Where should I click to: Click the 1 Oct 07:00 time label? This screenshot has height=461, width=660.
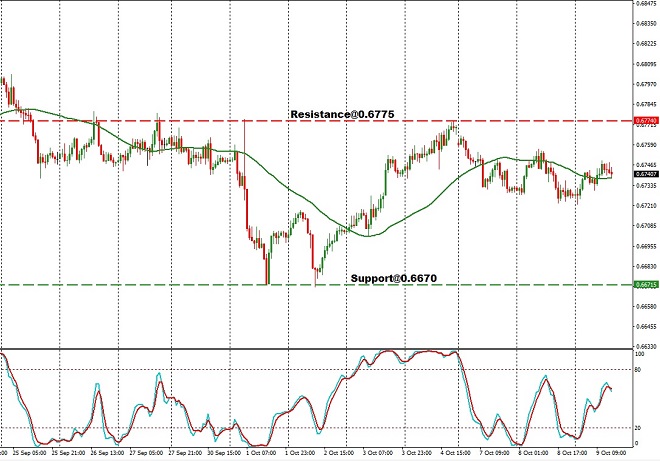click(x=261, y=453)
